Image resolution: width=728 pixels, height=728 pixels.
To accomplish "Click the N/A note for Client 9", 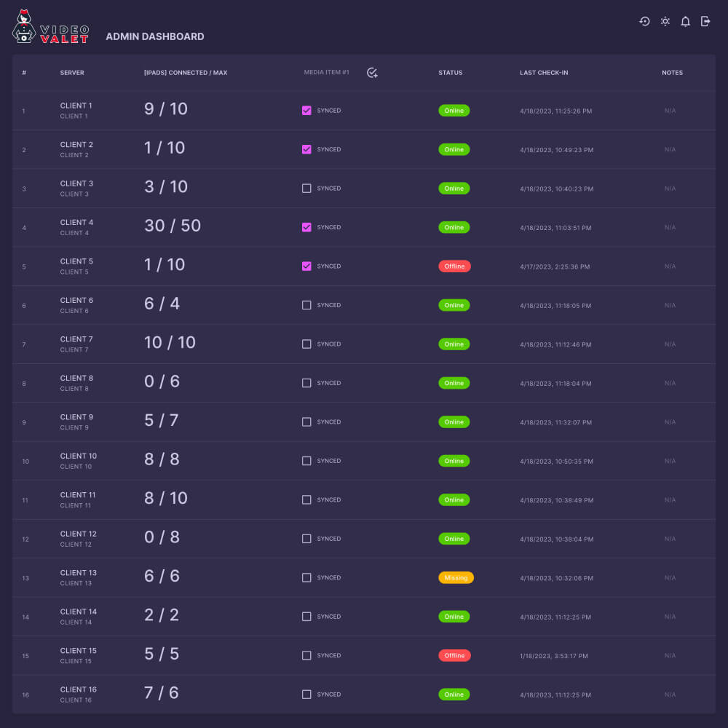I will [670, 422].
